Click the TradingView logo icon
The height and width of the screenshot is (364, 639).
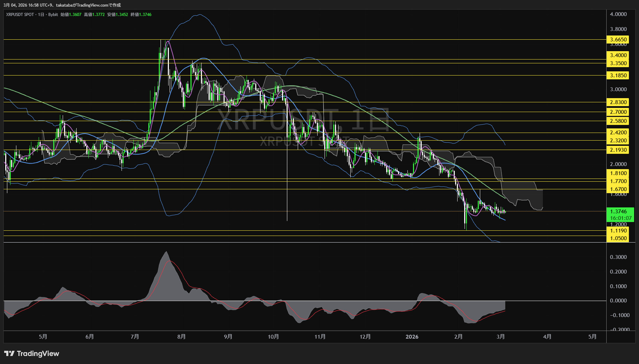[x=9, y=354]
